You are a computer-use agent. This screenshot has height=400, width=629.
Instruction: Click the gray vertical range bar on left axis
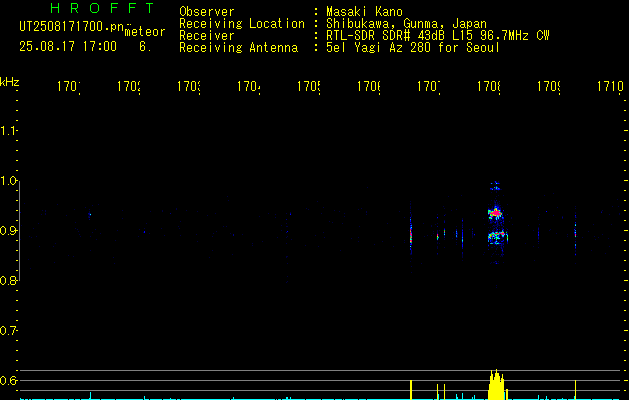[x=20, y=231]
